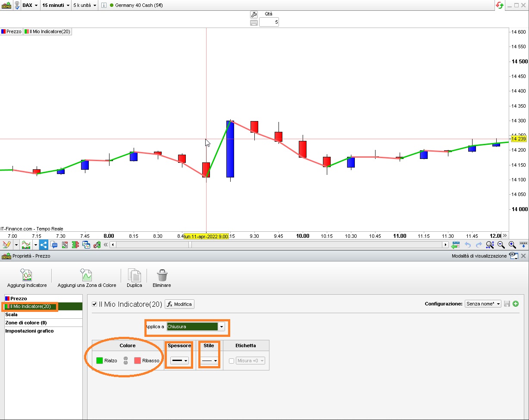Viewport: 529px width, 420px height.
Task: Click the Prezzo legend label on the chart
Action: point(11,32)
